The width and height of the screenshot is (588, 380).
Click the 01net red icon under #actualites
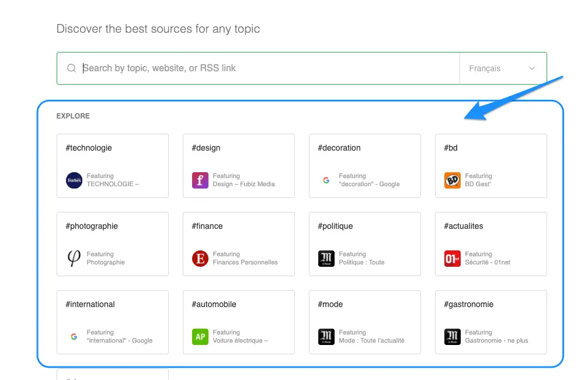point(453,259)
